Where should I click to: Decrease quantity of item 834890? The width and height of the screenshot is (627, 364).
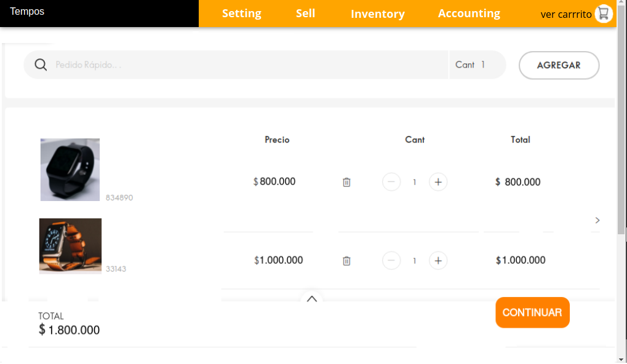(391, 182)
